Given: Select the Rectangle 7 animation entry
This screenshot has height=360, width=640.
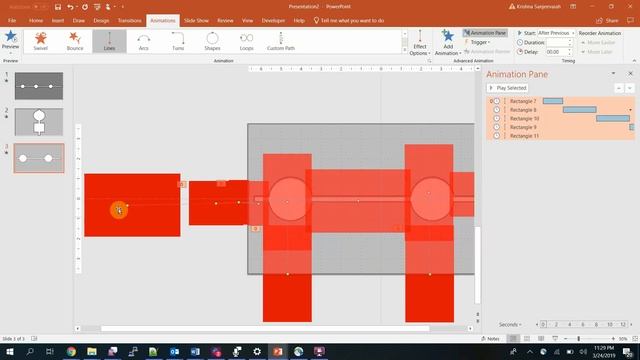Looking at the screenshot, I should [x=561, y=101].
